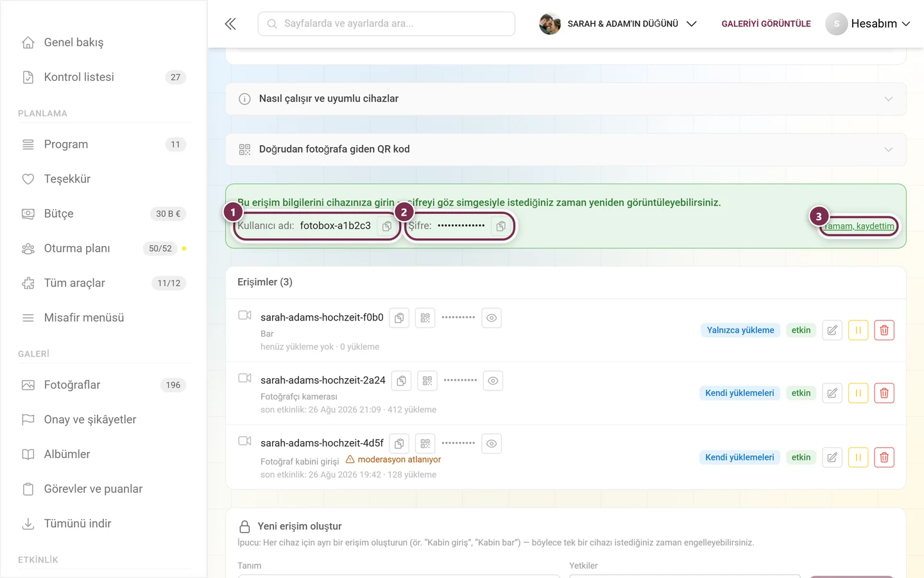Pause the Fotoğraf kabini girişi access
The width and height of the screenshot is (924, 578).
[x=858, y=457]
